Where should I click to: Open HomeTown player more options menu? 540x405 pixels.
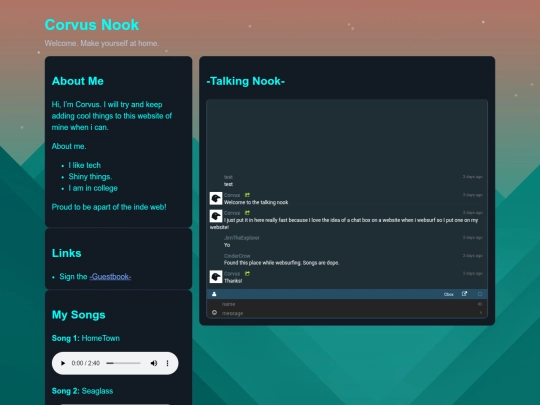click(x=167, y=363)
